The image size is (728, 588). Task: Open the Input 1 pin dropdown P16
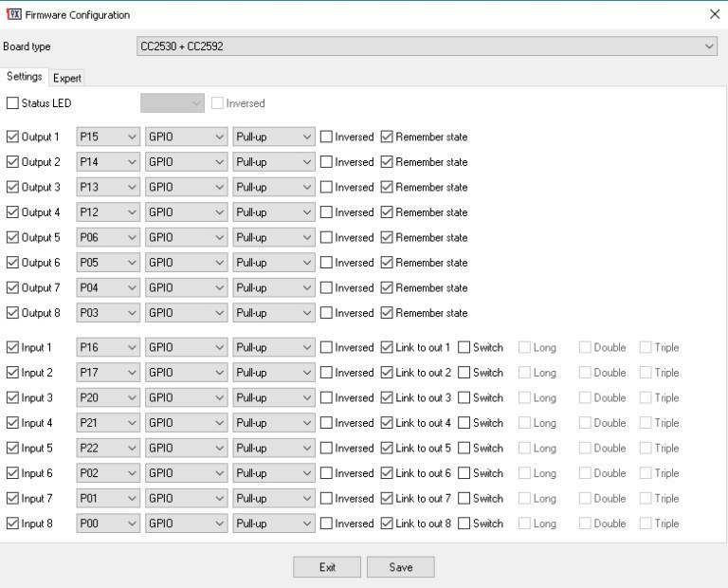point(108,347)
